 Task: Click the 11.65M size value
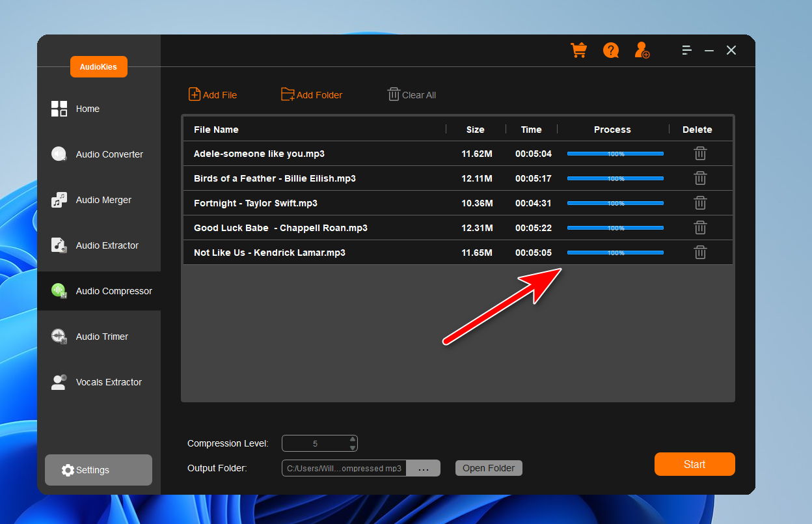[x=477, y=253]
